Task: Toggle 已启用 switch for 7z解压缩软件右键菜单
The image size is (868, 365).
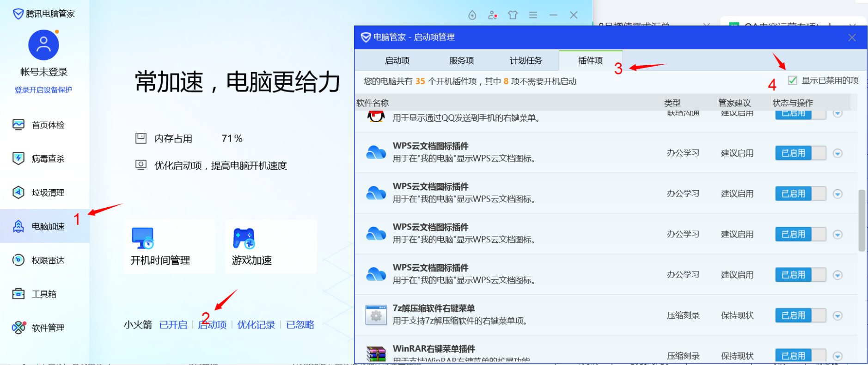Action: (x=800, y=316)
